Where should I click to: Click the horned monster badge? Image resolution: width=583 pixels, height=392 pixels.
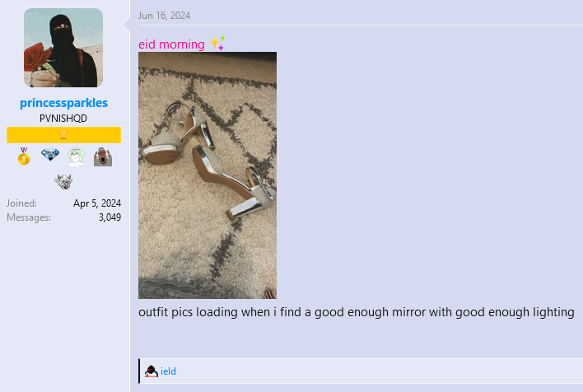(x=63, y=182)
